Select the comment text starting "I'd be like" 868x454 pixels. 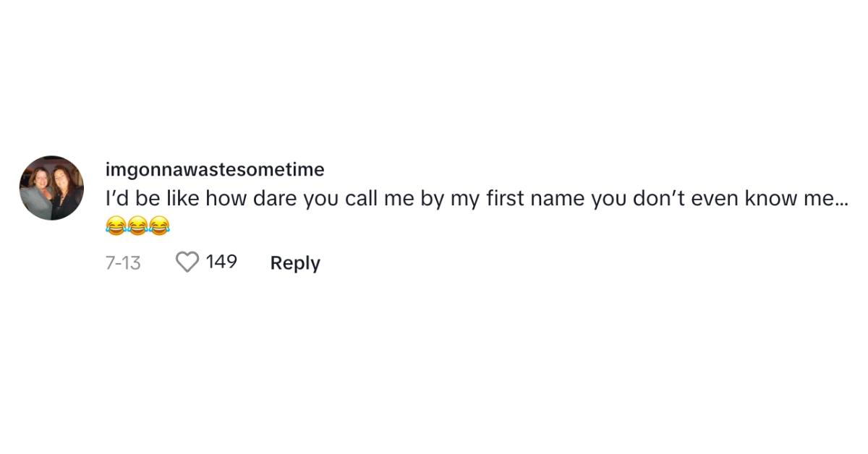click(x=476, y=200)
